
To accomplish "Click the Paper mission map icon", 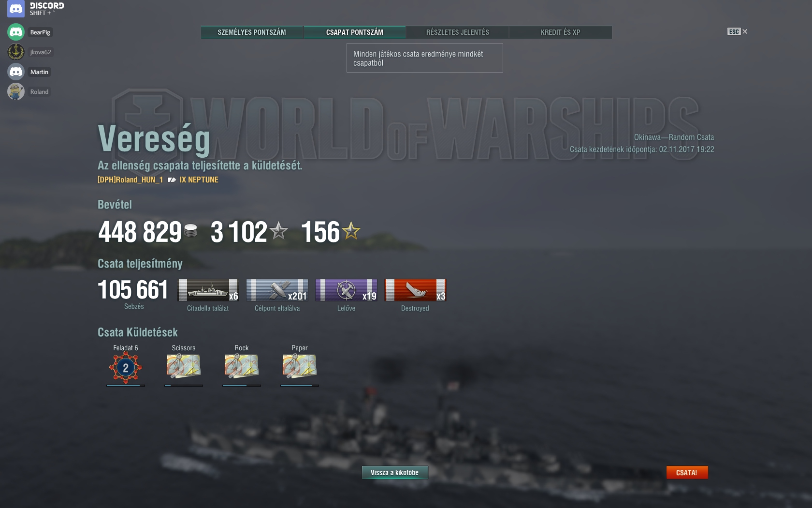I will (300, 366).
